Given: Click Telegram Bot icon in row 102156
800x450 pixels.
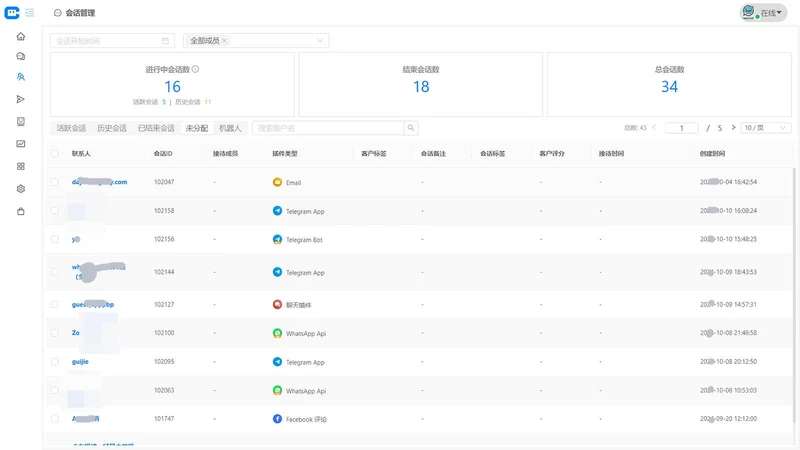Looking at the screenshot, I should pyautogui.click(x=277, y=239).
